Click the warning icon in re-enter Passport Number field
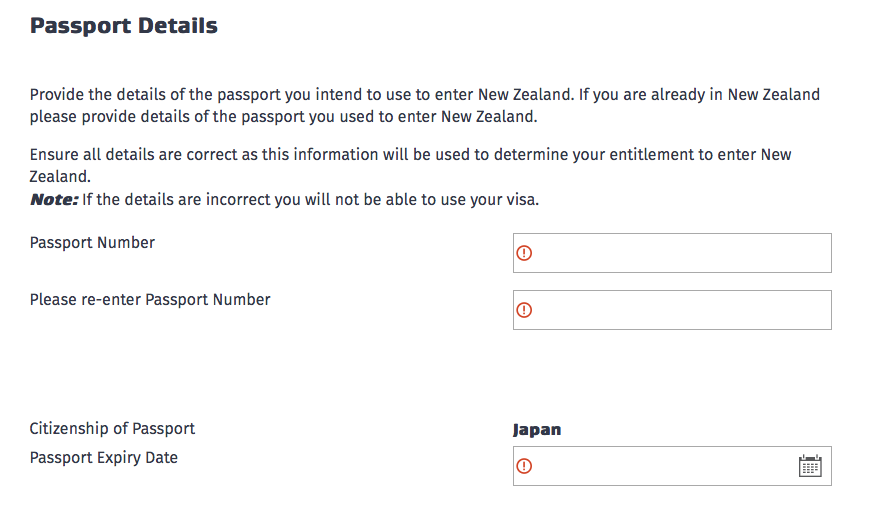889x512 pixels. click(x=524, y=310)
